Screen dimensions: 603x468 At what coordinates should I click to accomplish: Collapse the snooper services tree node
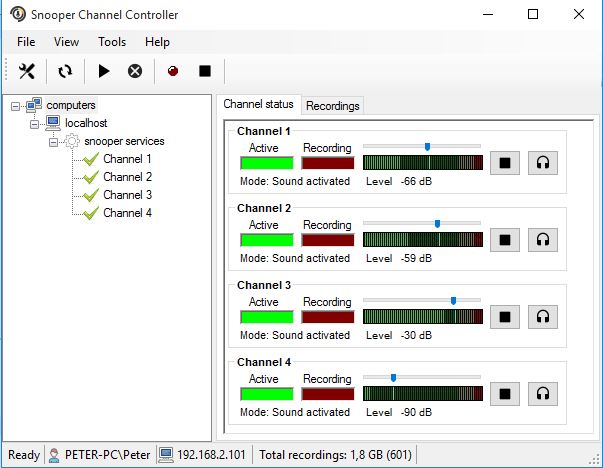[x=53, y=143]
